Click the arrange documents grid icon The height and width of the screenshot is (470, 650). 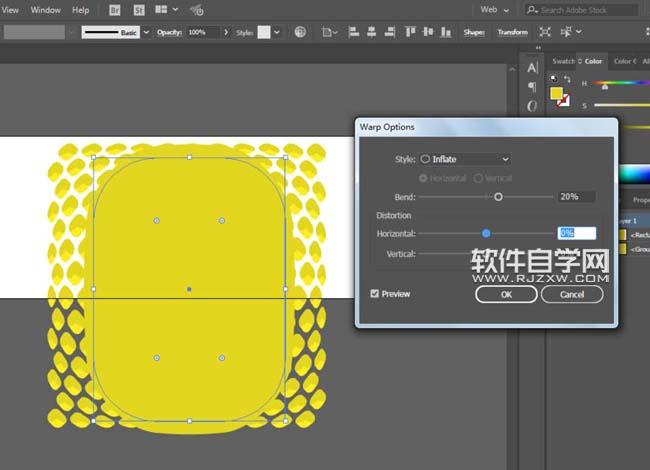pyautogui.click(x=163, y=10)
